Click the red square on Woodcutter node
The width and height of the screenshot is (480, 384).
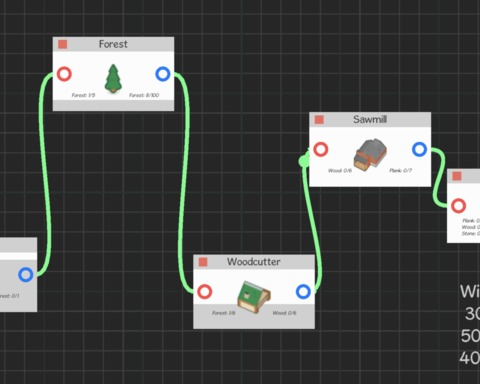(x=203, y=262)
